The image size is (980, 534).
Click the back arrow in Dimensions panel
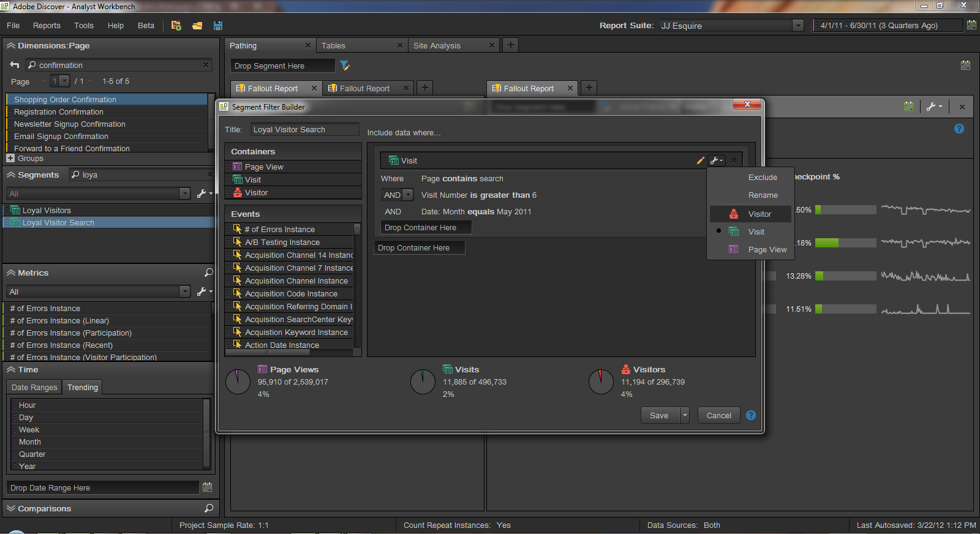(15, 65)
